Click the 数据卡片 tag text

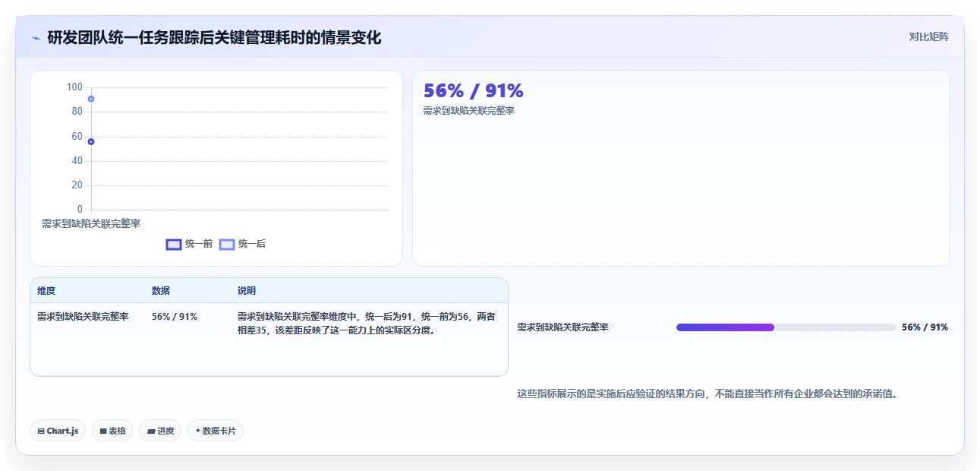219,431
